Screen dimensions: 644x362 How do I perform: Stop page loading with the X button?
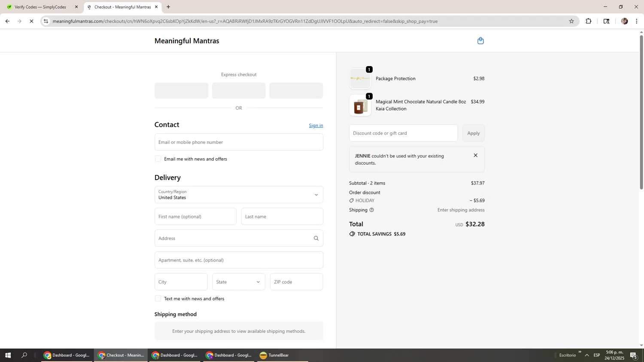coord(31,21)
